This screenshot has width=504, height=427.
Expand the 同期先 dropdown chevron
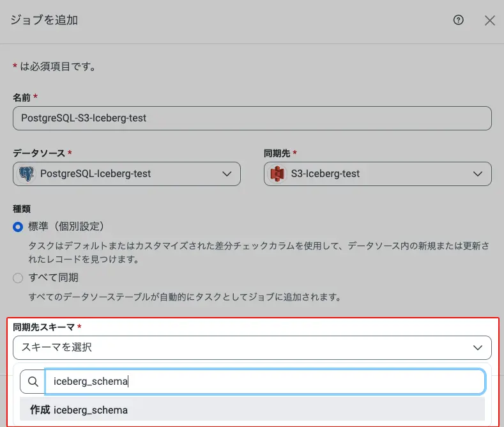(x=478, y=174)
